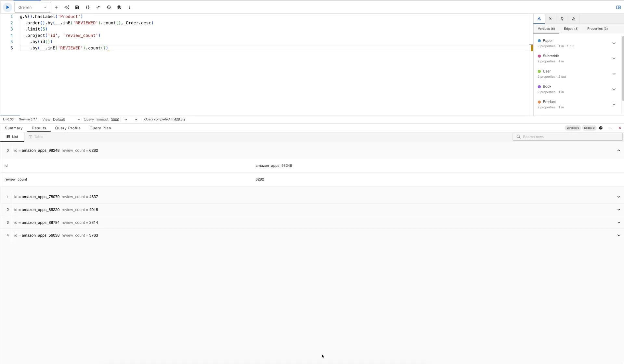Collapse editor with up chevron in status bar
This screenshot has width=624, height=364.
pos(136,120)
